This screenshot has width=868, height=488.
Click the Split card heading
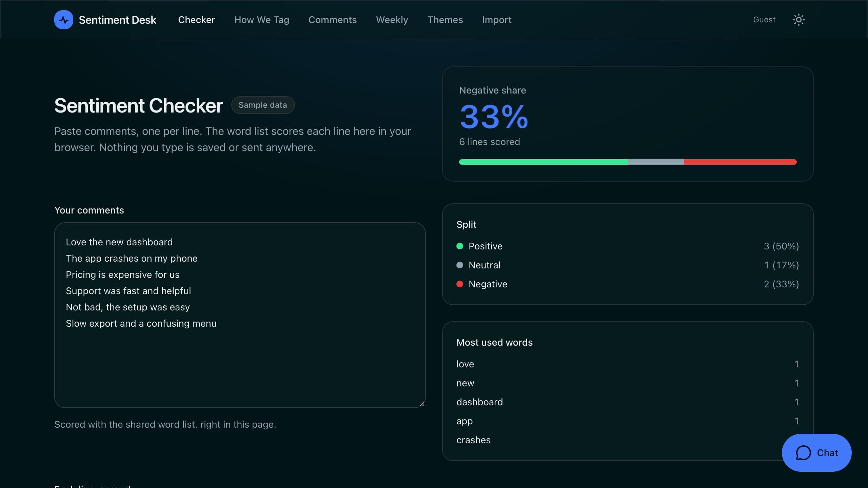[x=466, y=224]
